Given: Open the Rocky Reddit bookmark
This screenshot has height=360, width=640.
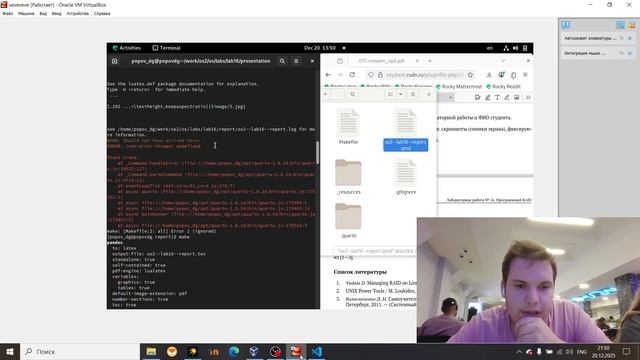Looking at the screenshot, I should coord(503,87).
